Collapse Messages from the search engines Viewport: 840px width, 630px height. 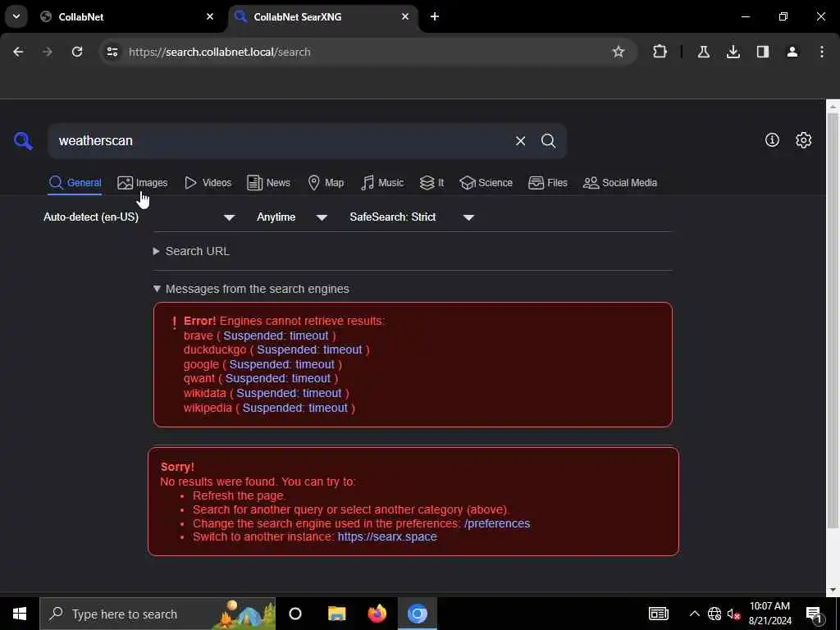point(251,289)
